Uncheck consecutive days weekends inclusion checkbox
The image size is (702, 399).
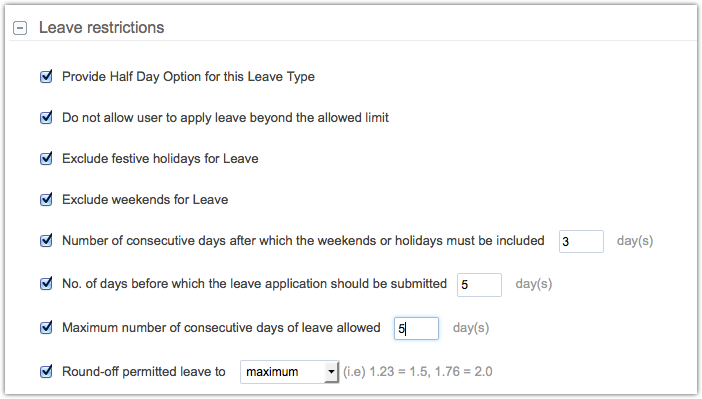46,240
